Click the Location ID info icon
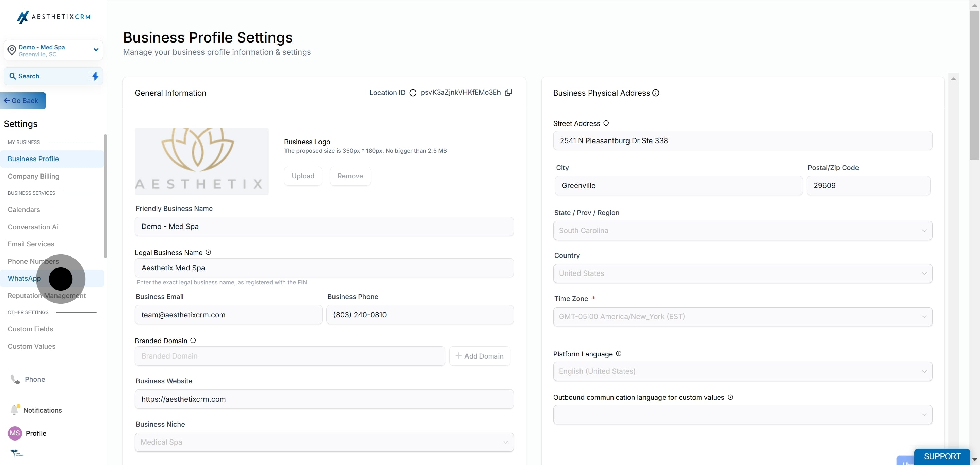Image resolution: width=980 pixels, height=465 pixels. [413, 93]
